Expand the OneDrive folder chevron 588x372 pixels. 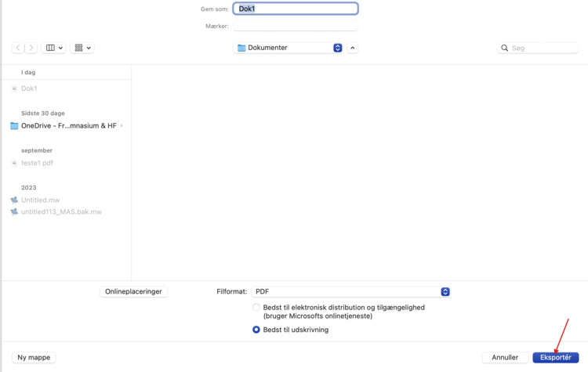[122, 125]
